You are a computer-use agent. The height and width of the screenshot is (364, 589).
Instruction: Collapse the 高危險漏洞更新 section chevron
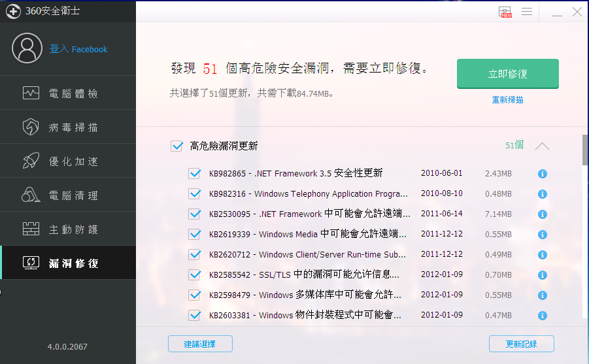[x=542, y=146]
